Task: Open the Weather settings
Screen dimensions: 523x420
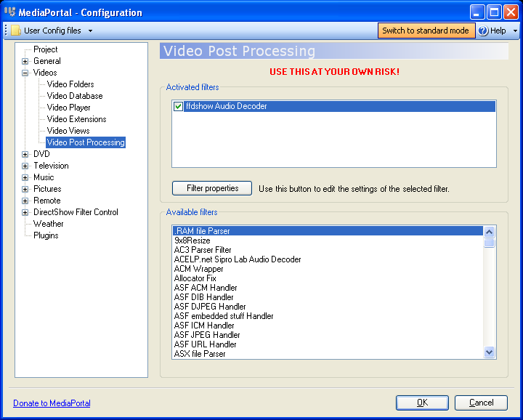Action: 49,224
